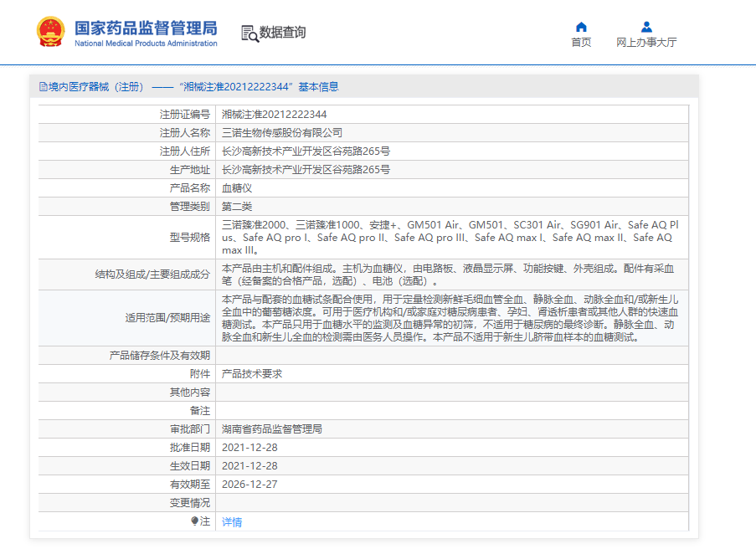Image resolution: width=756 pixels, height=549 pixels.
Task: Select 湖南省药品监督管理局 approval department
Action: 272,429
